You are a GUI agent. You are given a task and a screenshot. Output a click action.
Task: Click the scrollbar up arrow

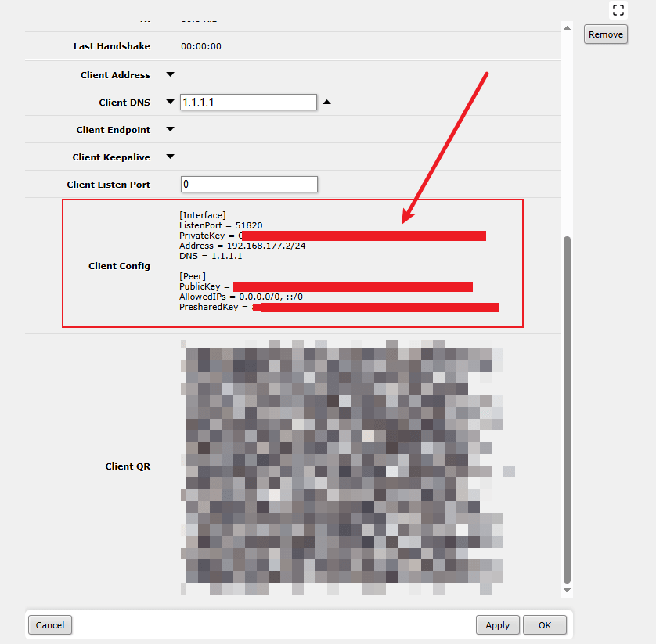click(568, 27)
